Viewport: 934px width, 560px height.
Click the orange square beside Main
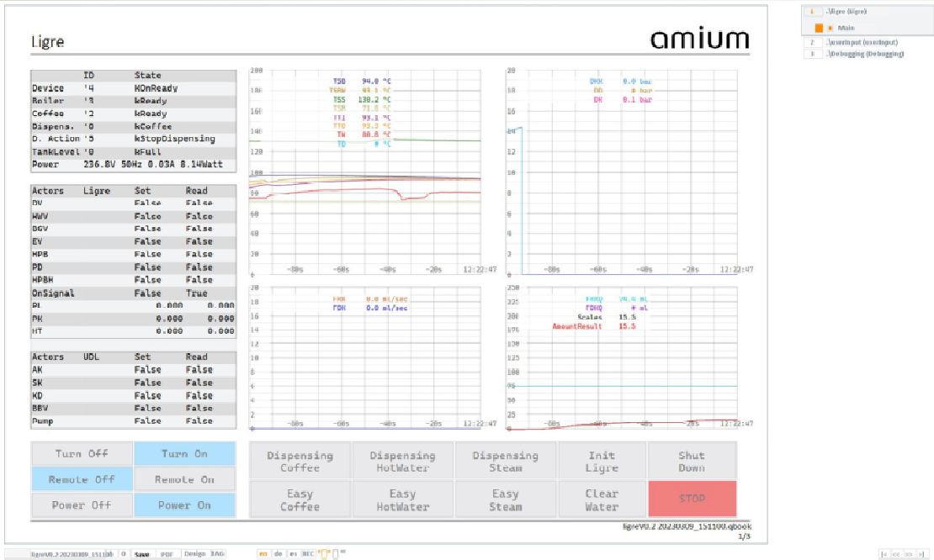click(x=819, y=28)
